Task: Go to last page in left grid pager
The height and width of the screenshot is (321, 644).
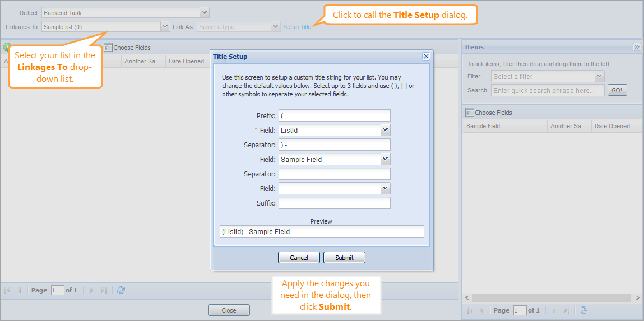Action: pos(104,290)
